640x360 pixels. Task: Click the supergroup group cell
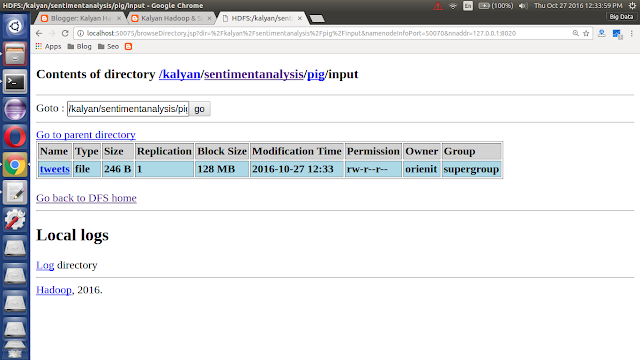click(x=471, y=169)
